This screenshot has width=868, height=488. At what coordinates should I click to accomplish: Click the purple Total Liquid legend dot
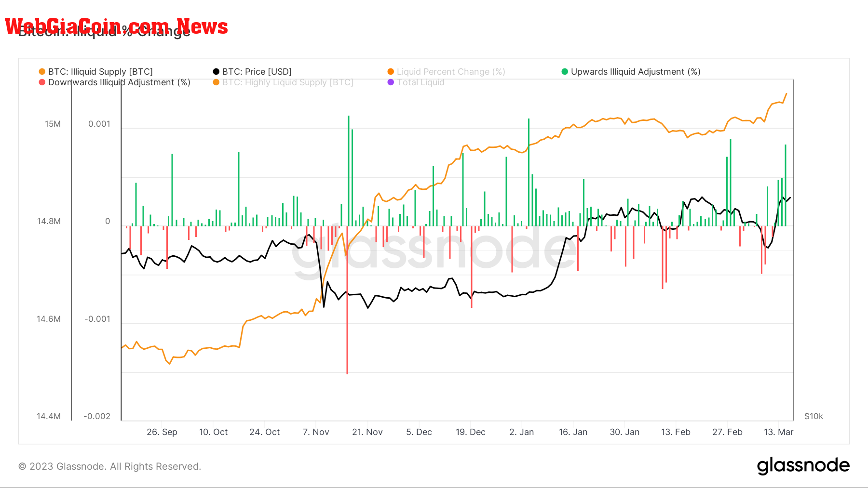click(391, 82)
